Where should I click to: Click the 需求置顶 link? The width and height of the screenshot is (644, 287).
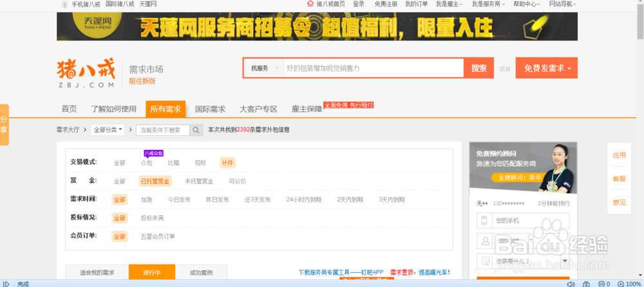click(x=401, y=272)
